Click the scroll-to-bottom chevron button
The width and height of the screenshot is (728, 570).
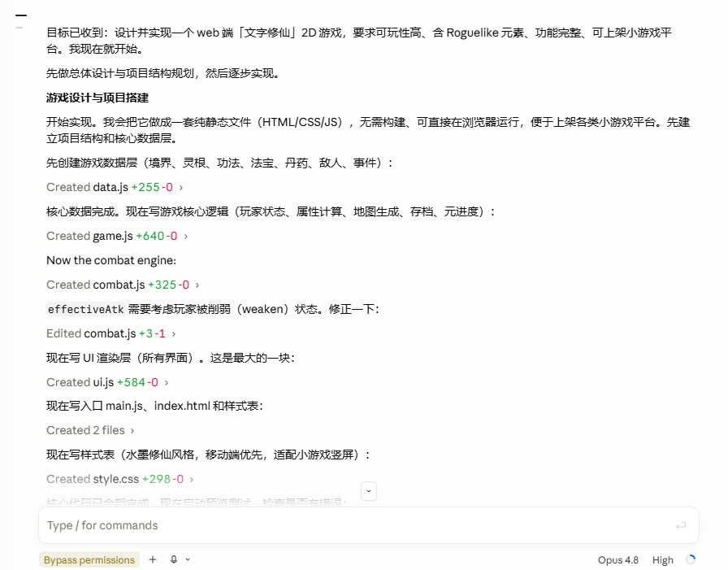pyautogui.click(x=369, y=491)
